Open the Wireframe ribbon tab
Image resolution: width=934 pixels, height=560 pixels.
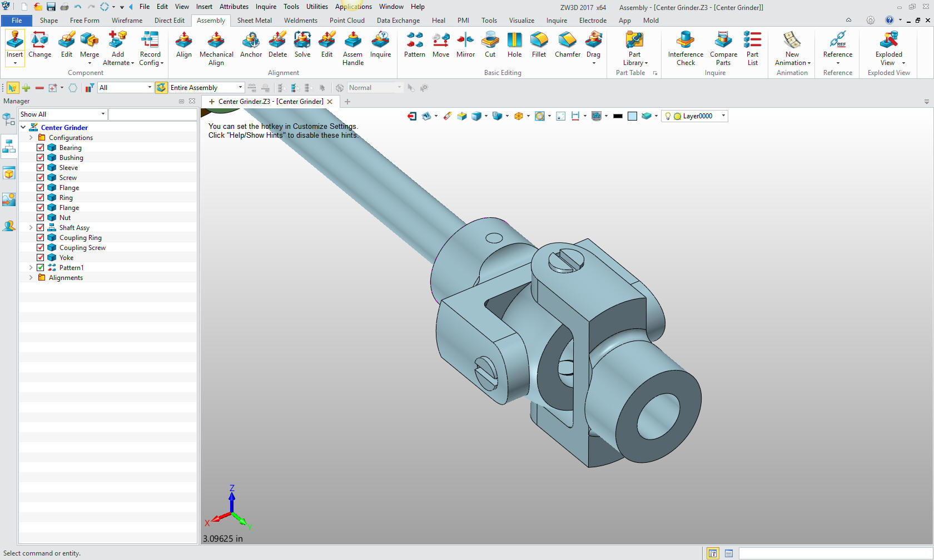click(127, 21)
